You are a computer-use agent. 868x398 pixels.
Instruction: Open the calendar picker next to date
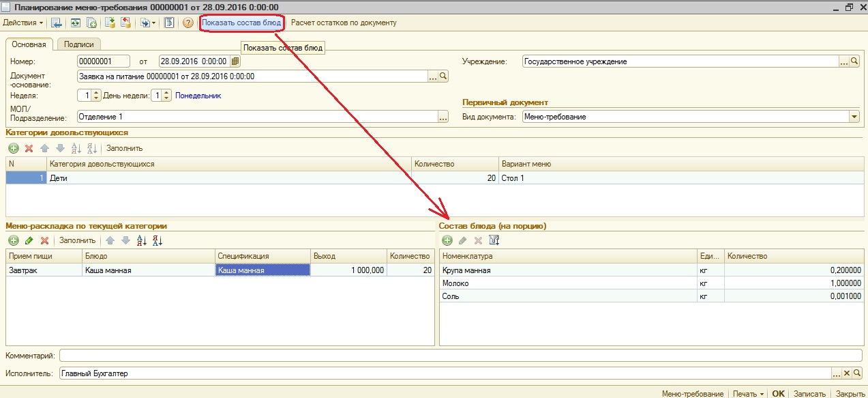point(235,61)
